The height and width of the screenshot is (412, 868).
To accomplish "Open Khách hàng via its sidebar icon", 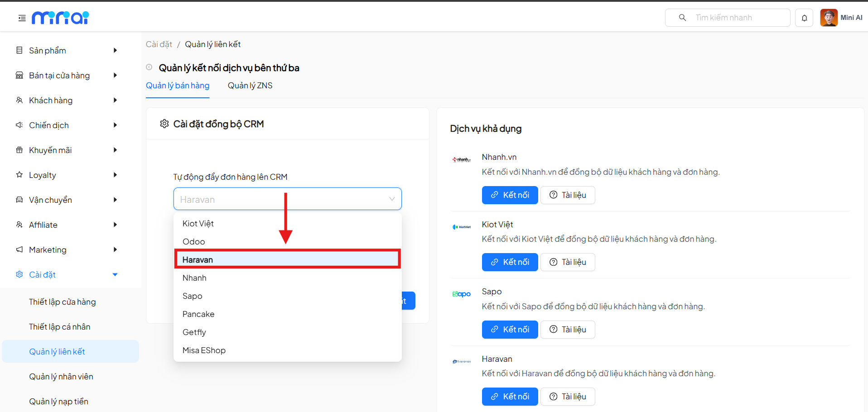I will [x=19, y=100].
